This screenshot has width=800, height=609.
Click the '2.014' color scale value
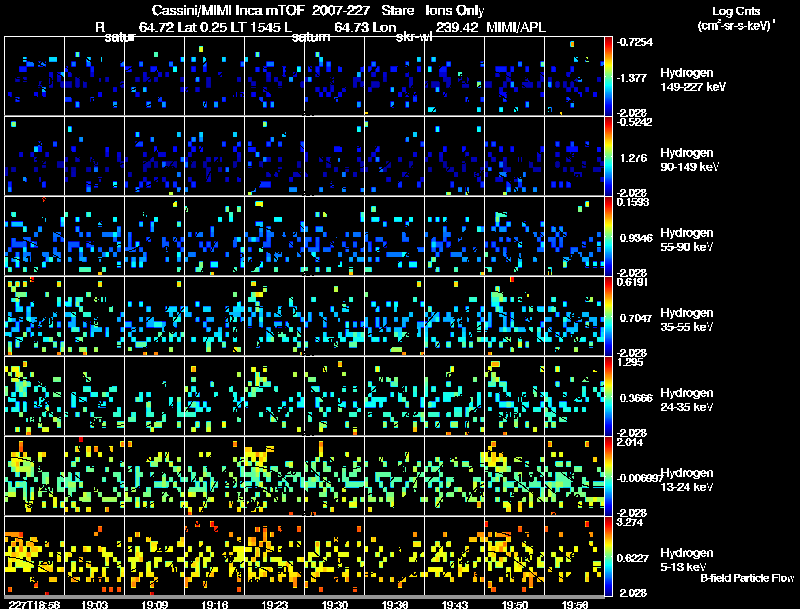[x=630, y=442]
